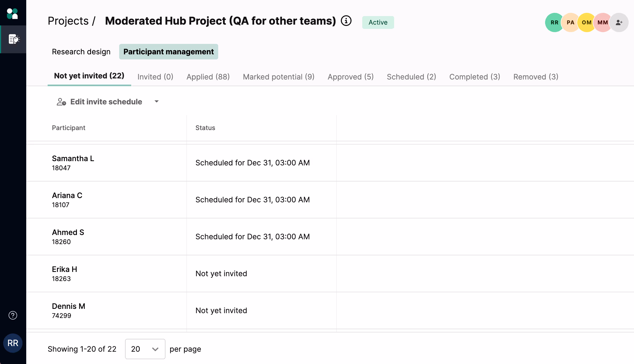Open the 20 per page dropdown

[145, 349]
